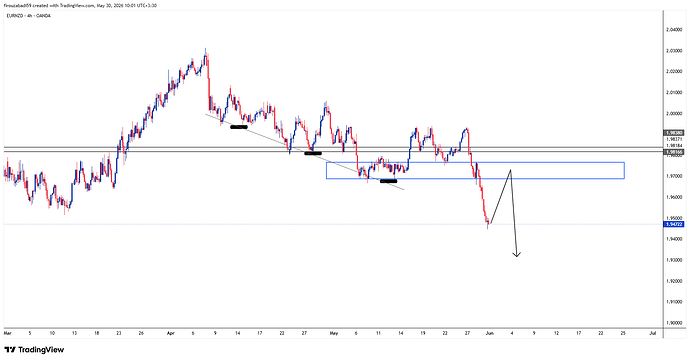690x360 pixels.
Task: Click the 25 date label on time axis
Action: [623, 333]
